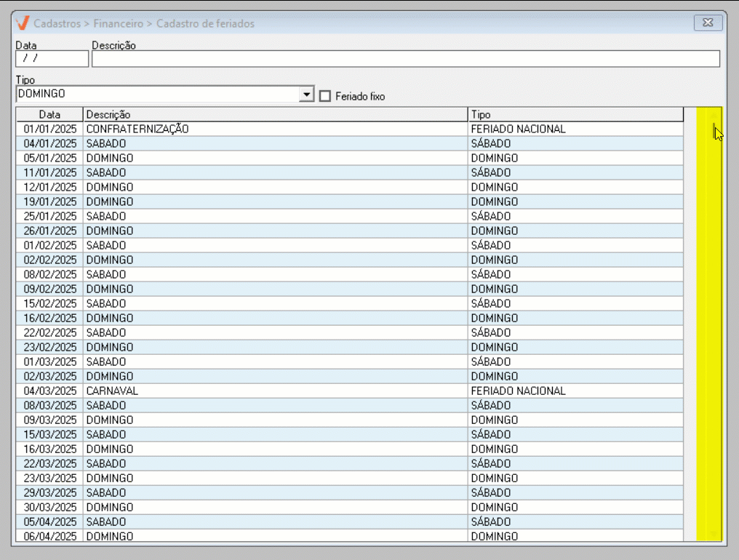Close the Cadastro de feriados window
This screenshot has height=560, width=739.
pyautogui.click(x=707, y=23)
